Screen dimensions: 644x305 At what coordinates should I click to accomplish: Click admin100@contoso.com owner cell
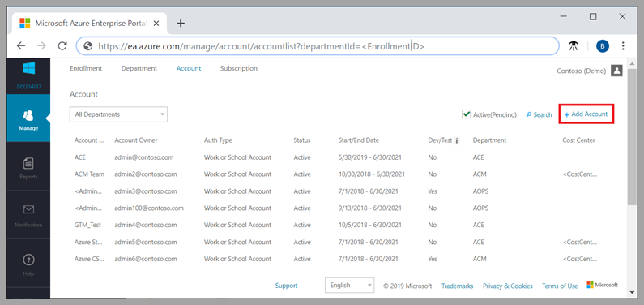click(x=149, y=208)
